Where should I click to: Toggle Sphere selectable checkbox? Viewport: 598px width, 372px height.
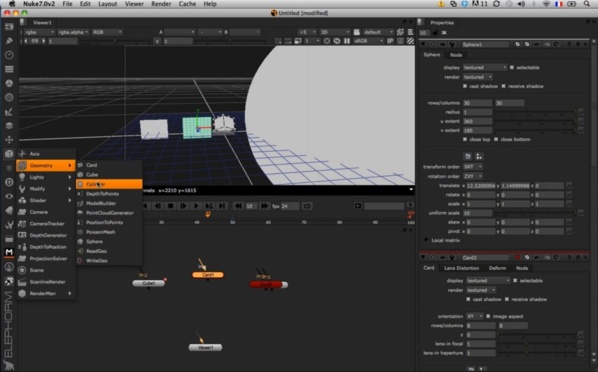pyautogui.click(x=512, y=68)
